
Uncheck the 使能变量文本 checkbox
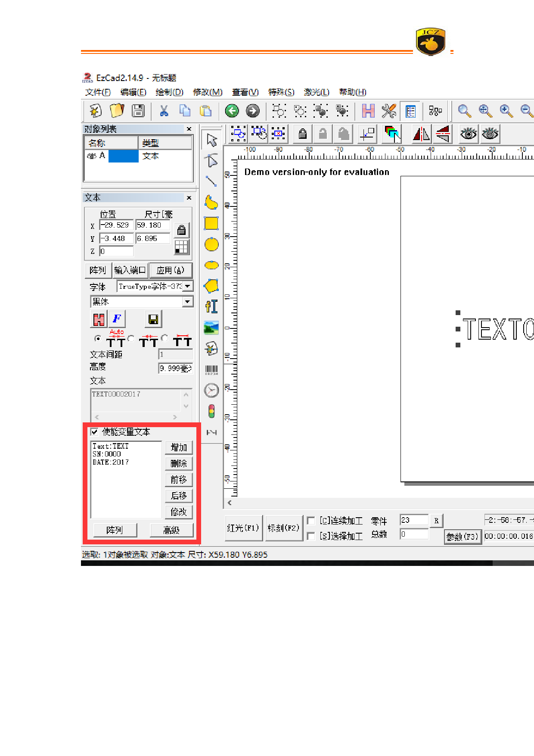pyautogui.click(x=95, y=432)
